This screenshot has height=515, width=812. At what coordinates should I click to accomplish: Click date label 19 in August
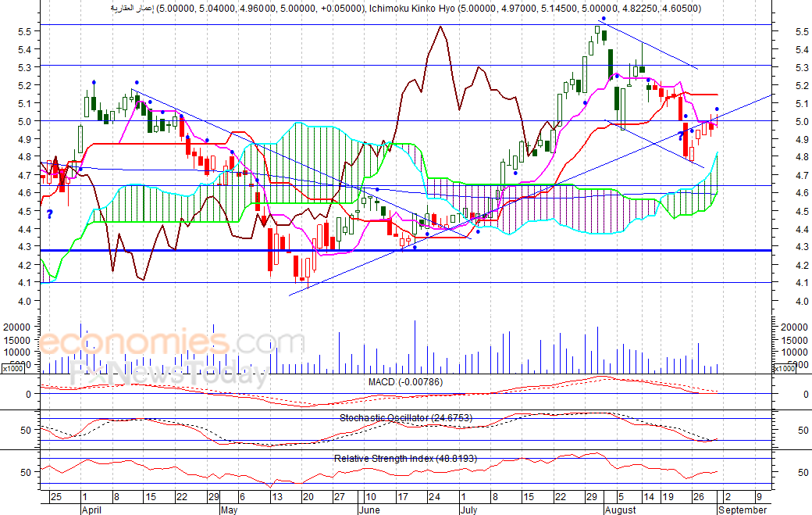668,497
